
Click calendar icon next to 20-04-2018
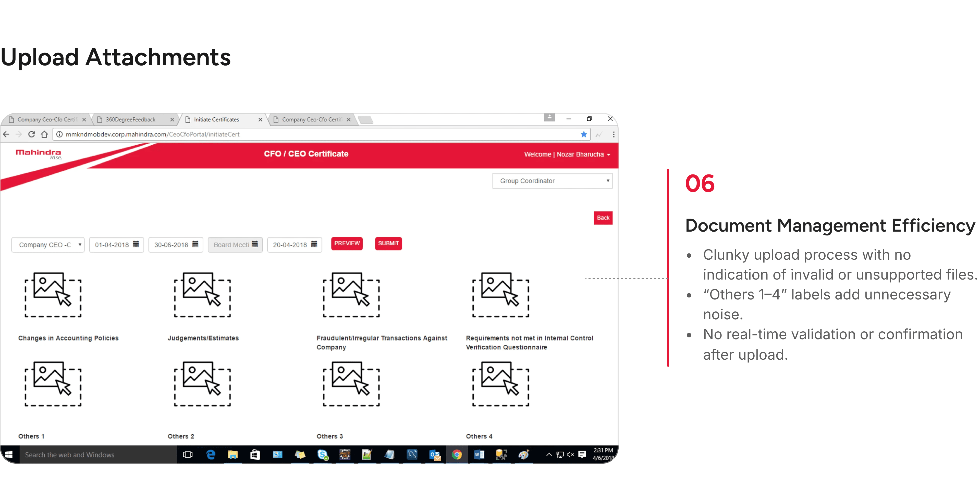[x=314, y=244]
